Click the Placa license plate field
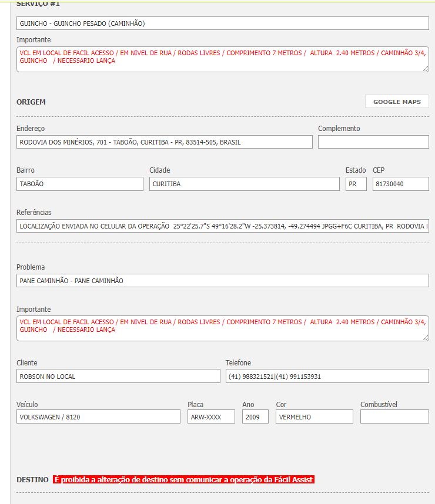This screenshot has width=435, height=504. click(211, 417)
